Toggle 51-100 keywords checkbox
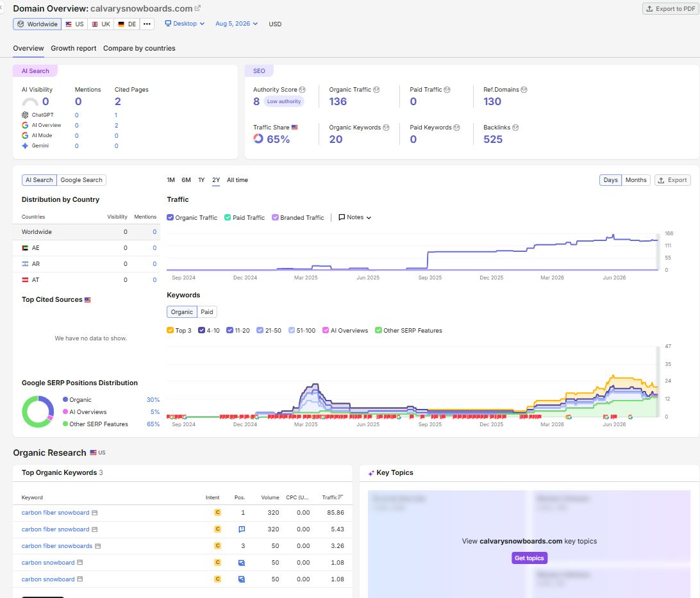Screen dimensions: 700x598 [292, 330]
